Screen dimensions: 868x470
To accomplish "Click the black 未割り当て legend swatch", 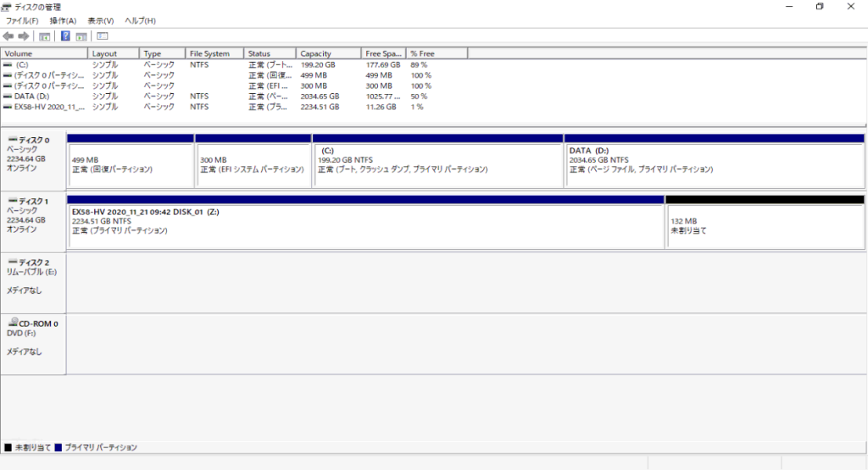I will [x=8, y=447].
